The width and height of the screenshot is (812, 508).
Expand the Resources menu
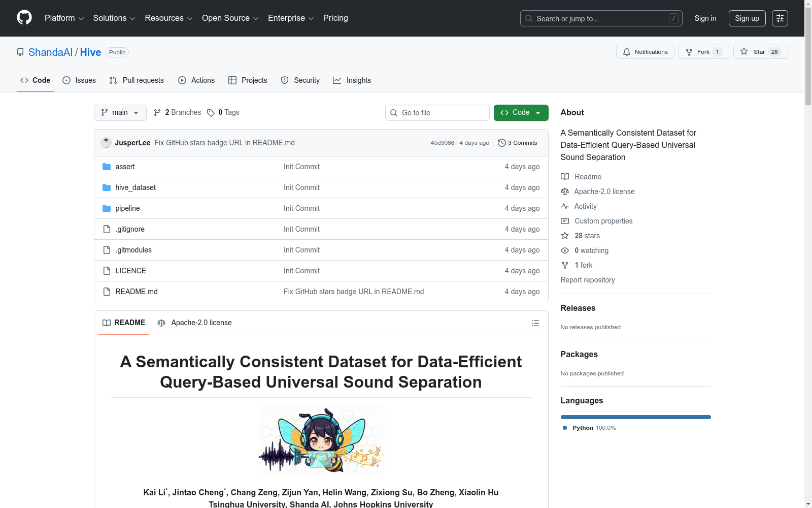click(168, 18)
